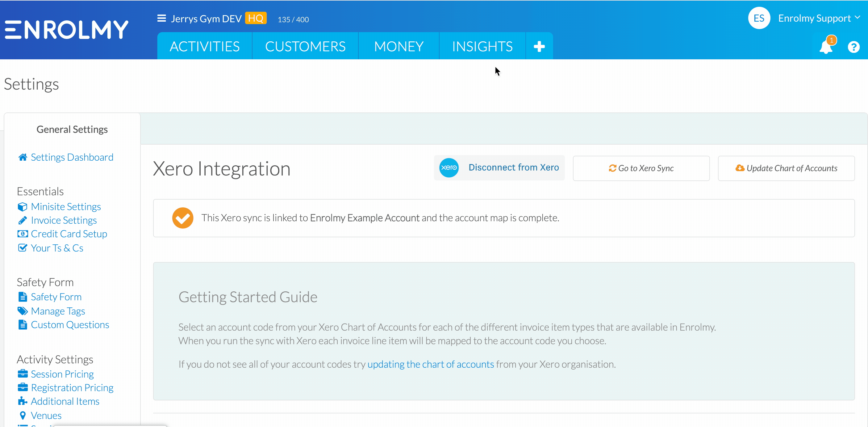Open Registration Pricing link
The width and height of the screenshot is (868, 427).
click(x=72, y=387)
